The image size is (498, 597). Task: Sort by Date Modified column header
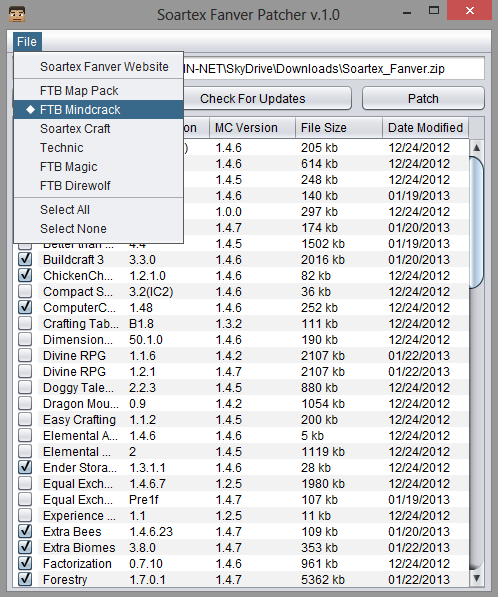[x=425, y=128]
